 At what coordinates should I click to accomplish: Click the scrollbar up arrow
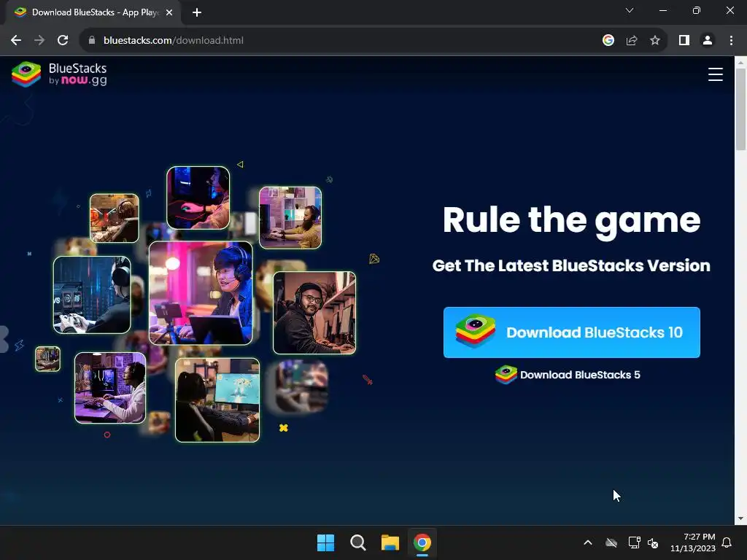(x=741, y=62)
